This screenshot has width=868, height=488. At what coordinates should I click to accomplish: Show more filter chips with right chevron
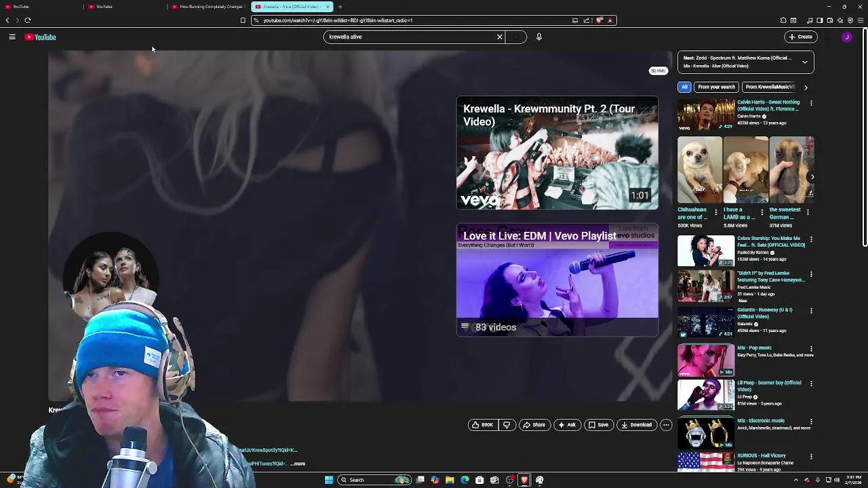click(x=806, y=87)
